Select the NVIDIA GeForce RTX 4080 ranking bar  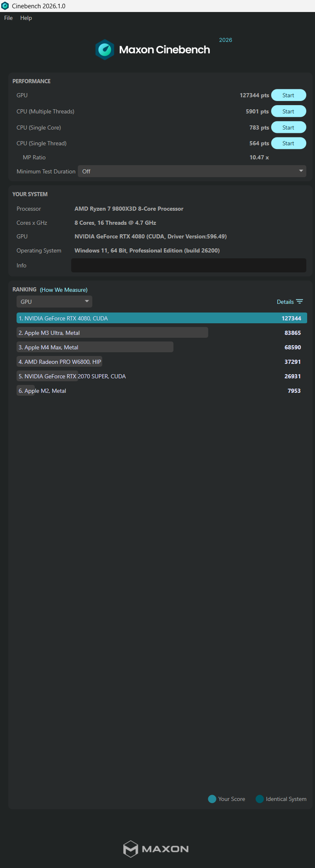click(162, 318)
